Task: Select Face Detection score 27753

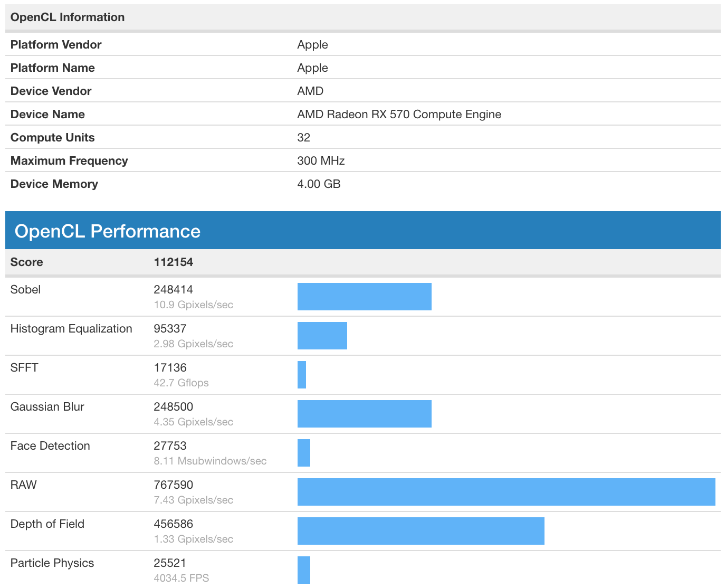Action: (170, 445)
